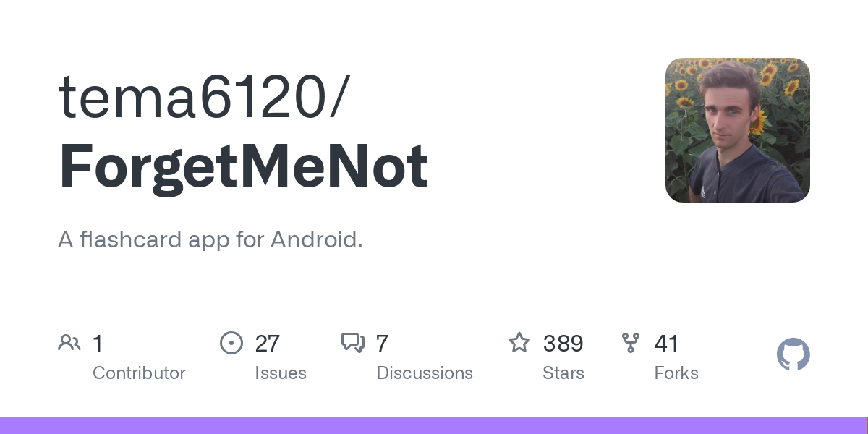Click the 7 discussions count

[x=382, y=344]
